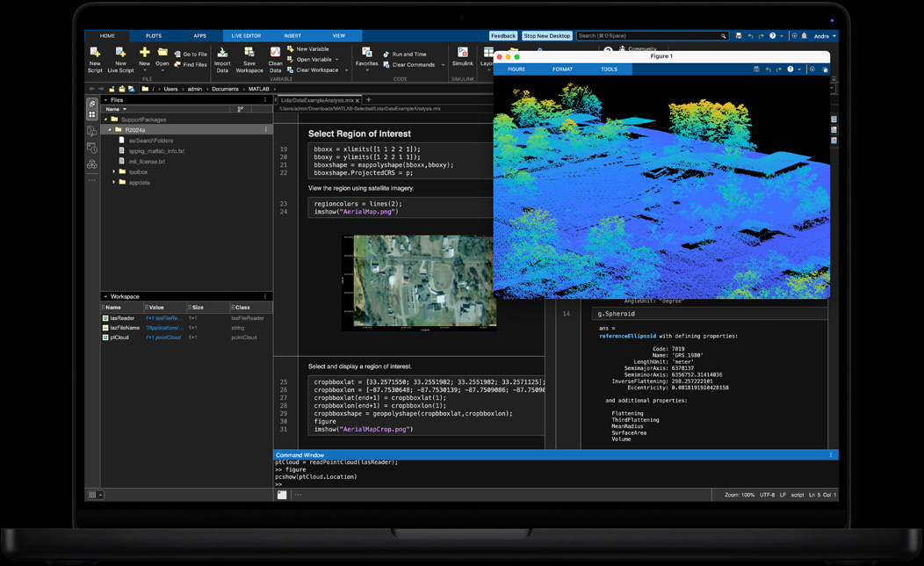
Task: Click the New Script icon
Action: tap(95, 53)
